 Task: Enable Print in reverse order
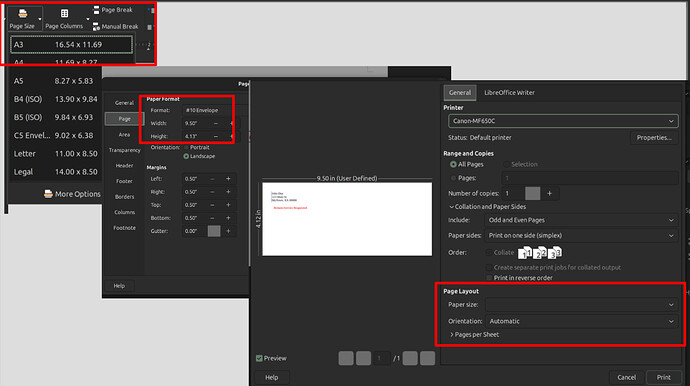489,278
